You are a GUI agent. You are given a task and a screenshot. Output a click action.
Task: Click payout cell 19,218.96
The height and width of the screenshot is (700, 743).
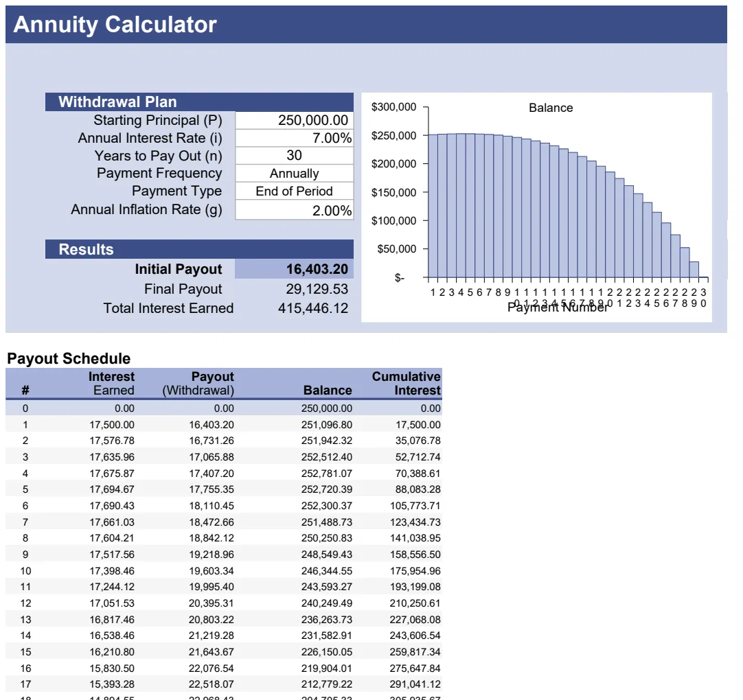point(212,555)
